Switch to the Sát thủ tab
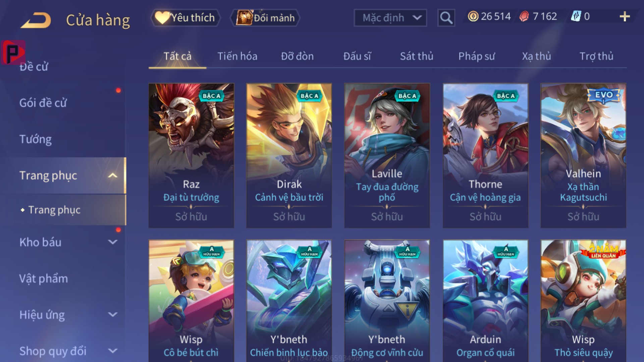Viewport: 644px width, 362px height. pos(416,56)
